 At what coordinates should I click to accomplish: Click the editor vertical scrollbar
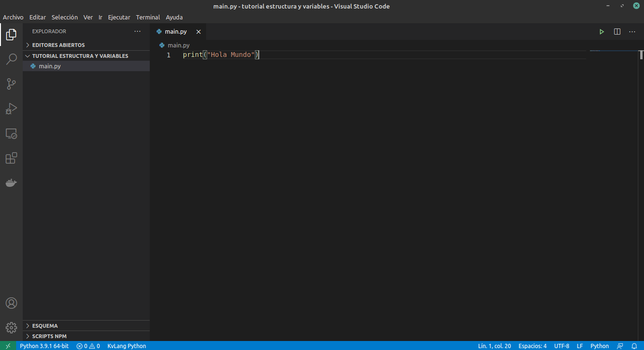tap(641, 55)
